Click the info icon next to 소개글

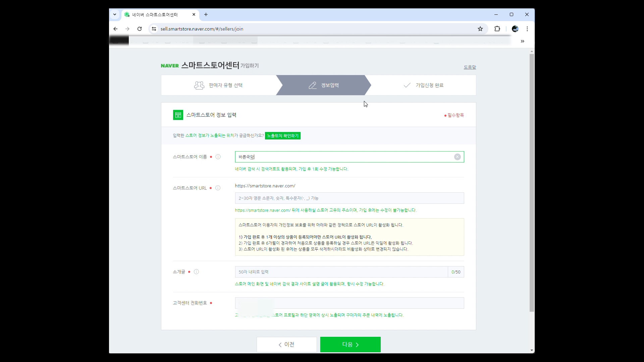[196, 272]
